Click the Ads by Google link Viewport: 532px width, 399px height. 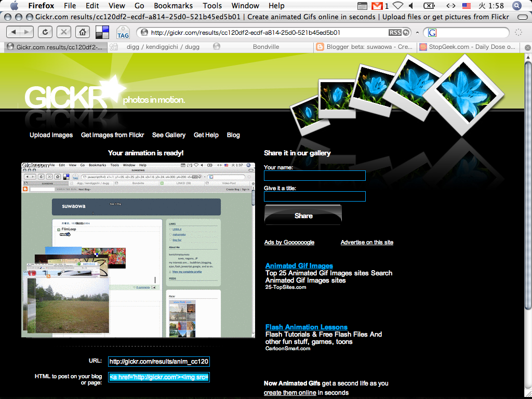coord(289,242)
